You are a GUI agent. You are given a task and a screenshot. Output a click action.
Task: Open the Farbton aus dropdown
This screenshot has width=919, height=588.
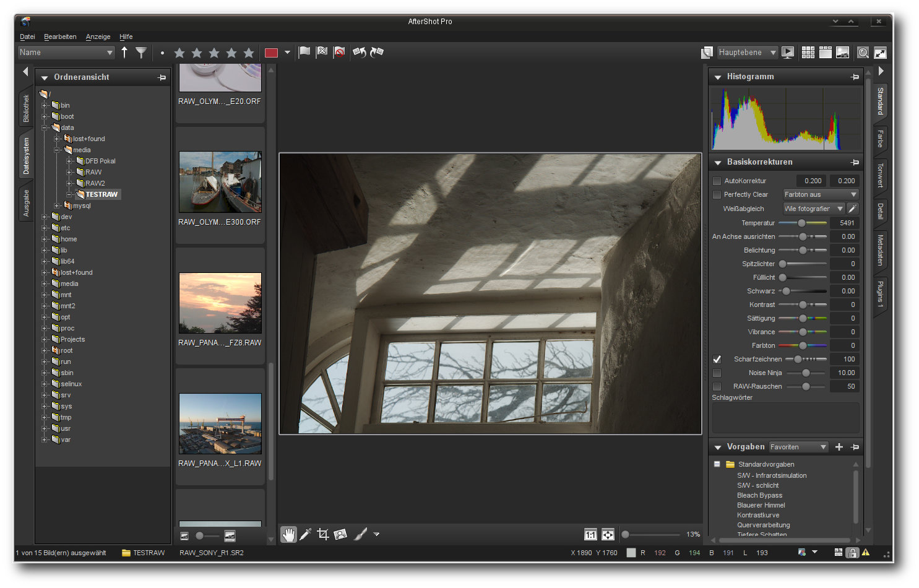(x=821, y=194)
